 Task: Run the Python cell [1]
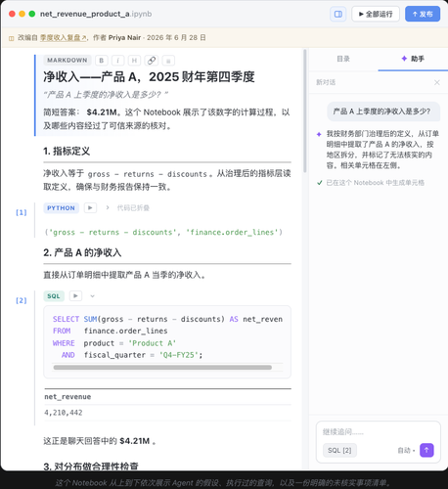point(90,207)
